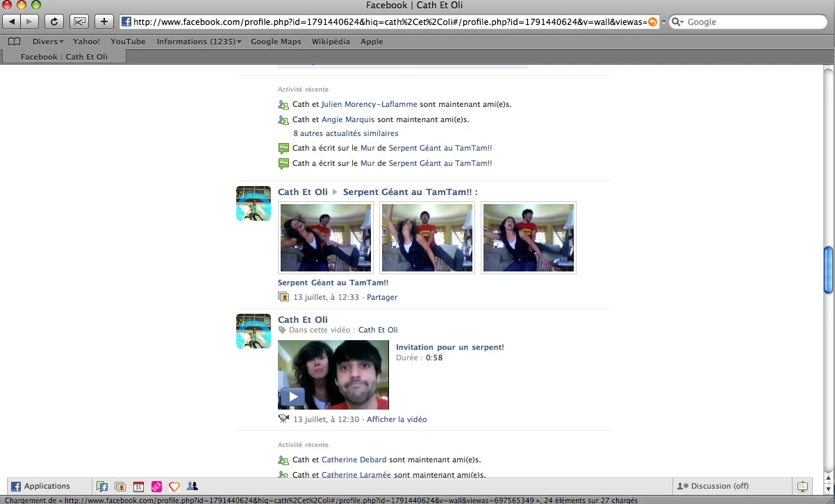This screenshot has height=504, width=835.
Task: Click the calendar events icon in bottom bar
Action: click(x=138, y=487)
